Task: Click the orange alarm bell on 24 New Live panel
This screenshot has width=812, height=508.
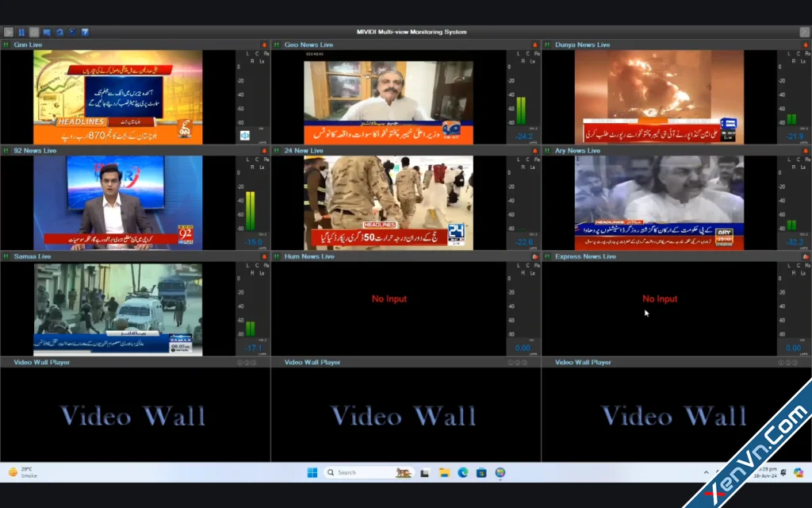Action: (x=535, y=151)
